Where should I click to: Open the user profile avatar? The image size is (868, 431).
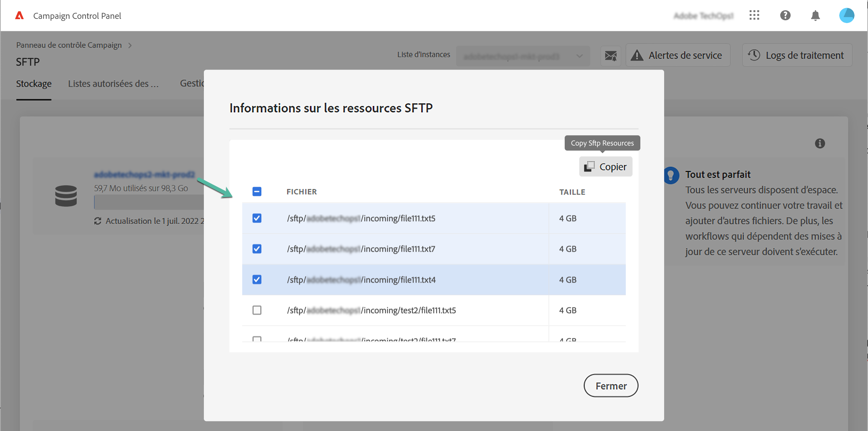(846, 15)
